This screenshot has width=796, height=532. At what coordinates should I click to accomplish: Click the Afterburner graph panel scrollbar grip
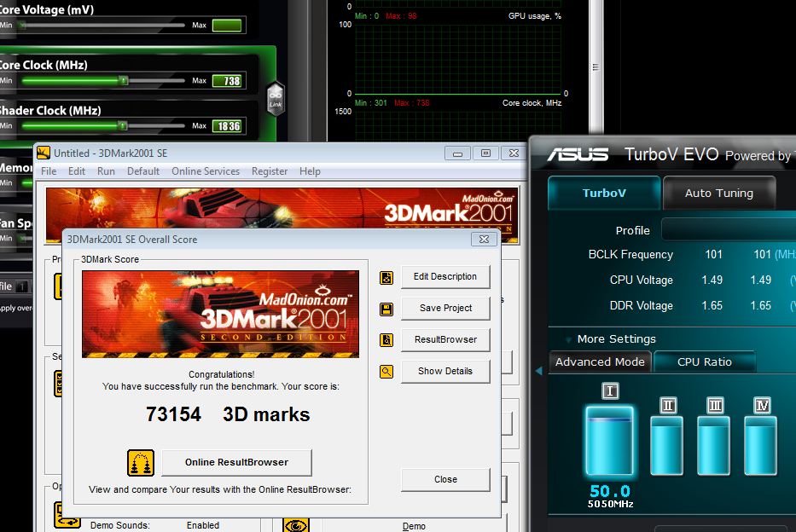click(x=596, y=67)
